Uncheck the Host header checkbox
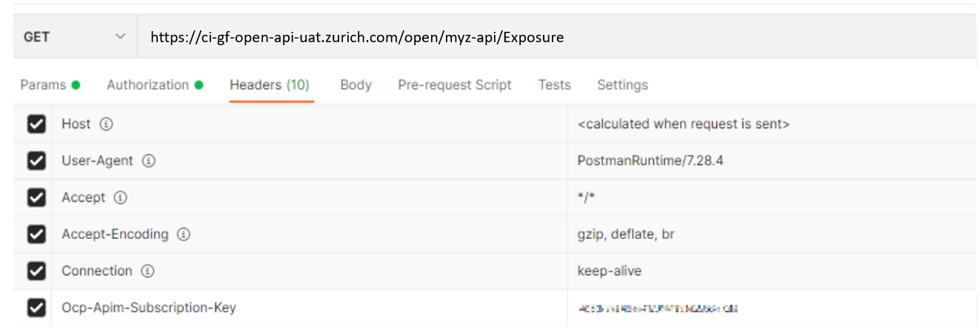 pos(36,124)
